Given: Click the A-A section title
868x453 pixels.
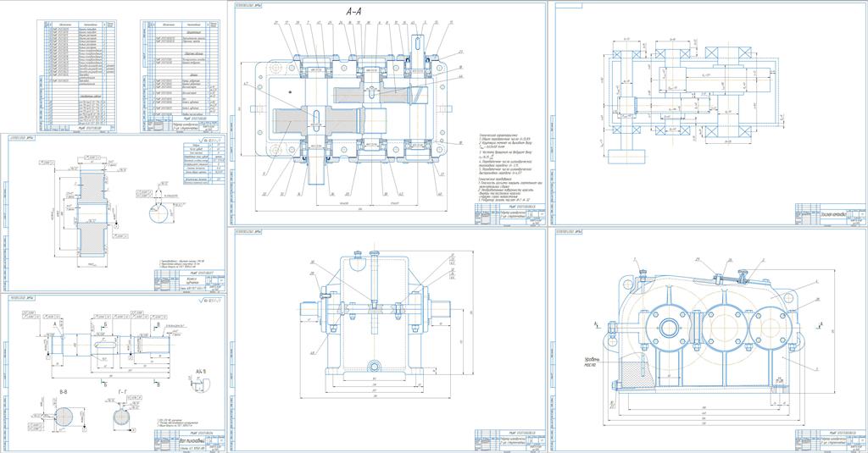Looking at the screenshot, I should tap(354, 12).
